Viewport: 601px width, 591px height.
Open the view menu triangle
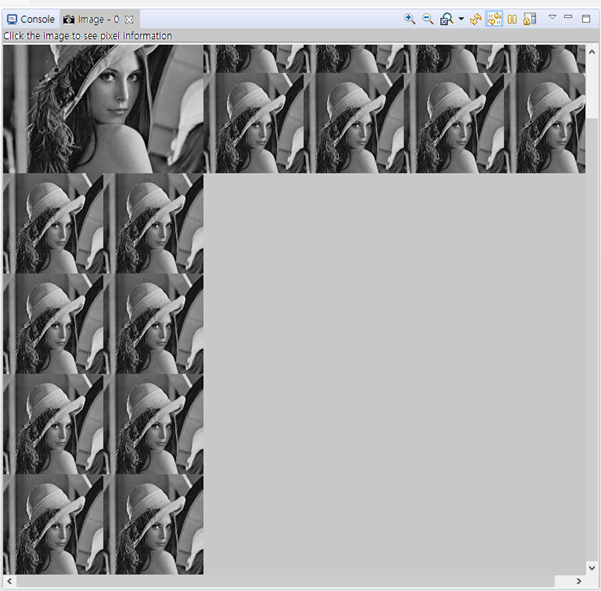pyautogui.click(x=552, y=17)
